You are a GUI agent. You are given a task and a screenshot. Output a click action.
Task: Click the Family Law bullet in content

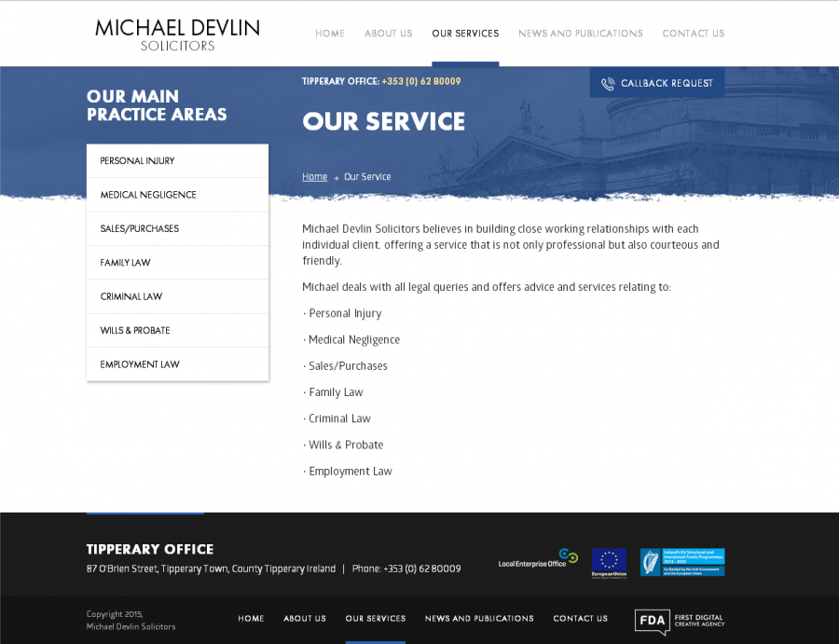point(333,392)
